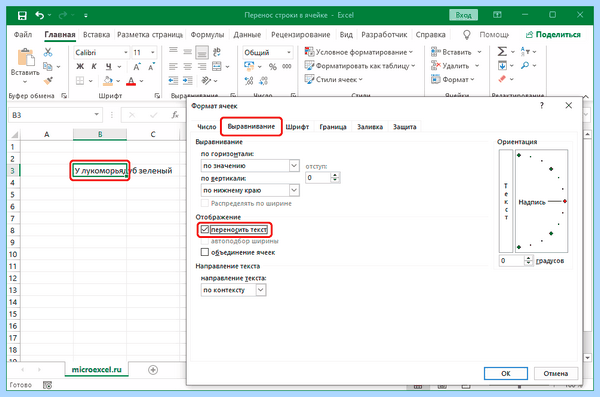This screenshot has width=600, height=397.
Task: Open cell borders tool
Action: tap(80, 81)
